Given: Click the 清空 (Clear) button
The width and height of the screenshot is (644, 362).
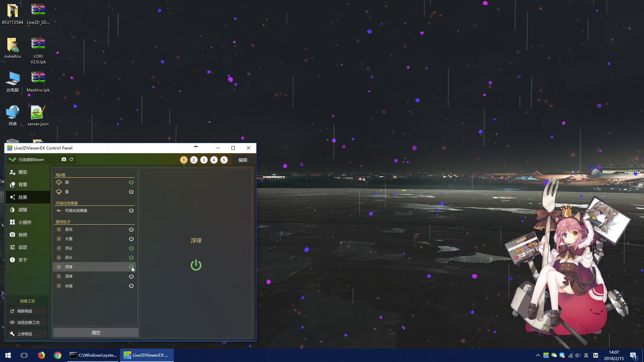Looking at the screenshot, I should (x=96, y=332).
